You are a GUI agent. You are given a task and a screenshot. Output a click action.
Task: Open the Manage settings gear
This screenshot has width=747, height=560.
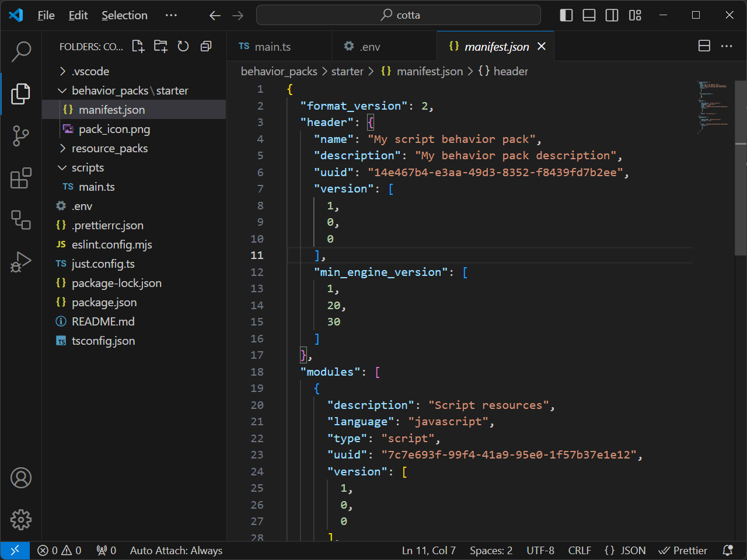tap(21, 520)
